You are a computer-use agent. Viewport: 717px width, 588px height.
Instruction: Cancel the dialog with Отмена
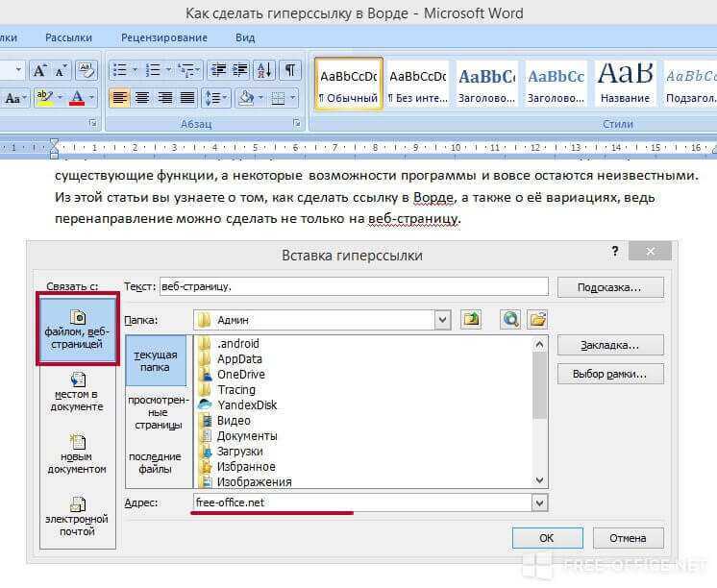point(629,538)
